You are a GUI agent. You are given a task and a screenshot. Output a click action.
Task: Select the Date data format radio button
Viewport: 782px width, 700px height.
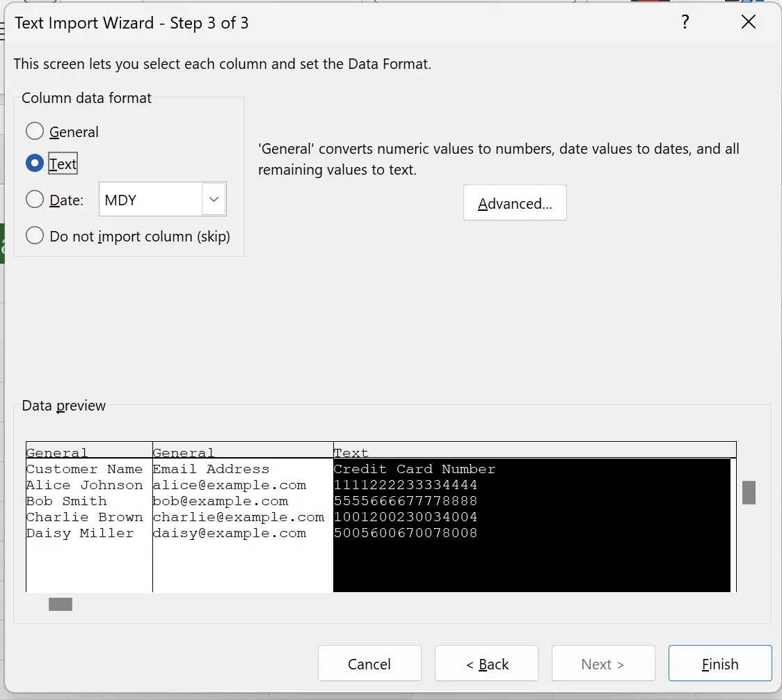[x=35, y=200]
